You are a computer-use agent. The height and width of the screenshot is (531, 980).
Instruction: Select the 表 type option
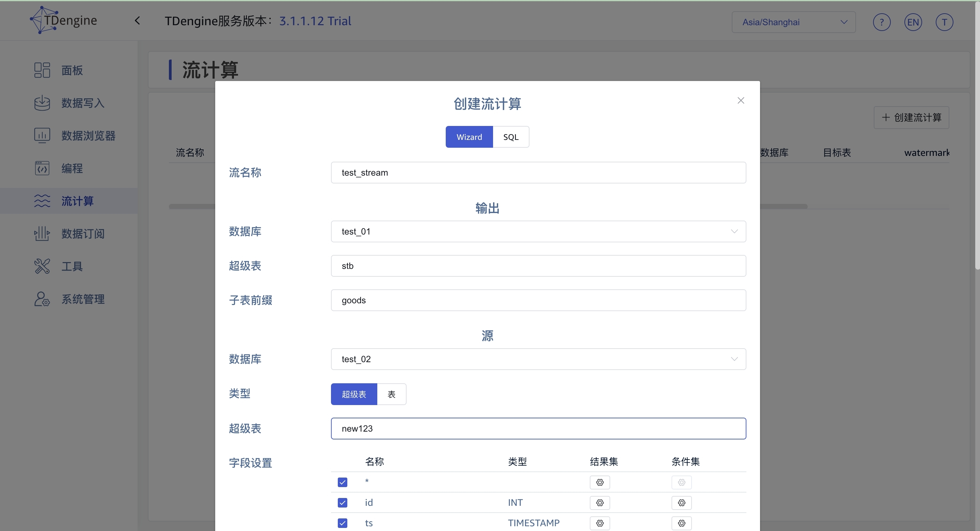[392, 394]
